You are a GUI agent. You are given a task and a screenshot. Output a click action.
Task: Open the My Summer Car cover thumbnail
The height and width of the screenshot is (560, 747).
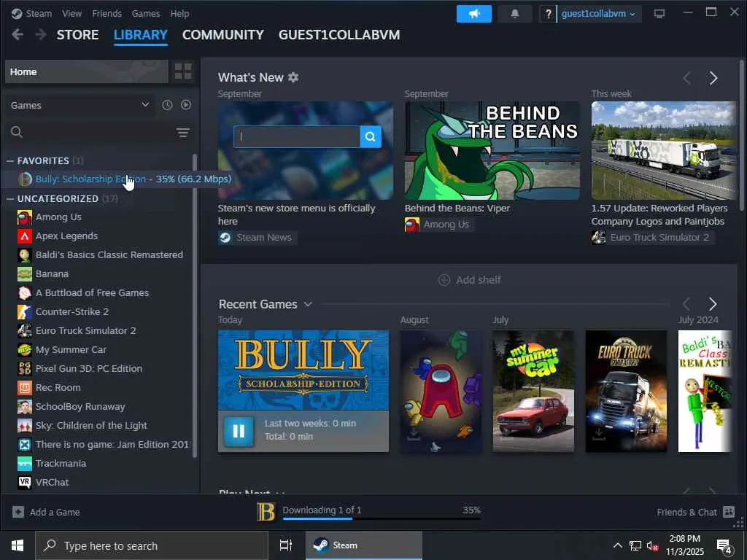533,391
